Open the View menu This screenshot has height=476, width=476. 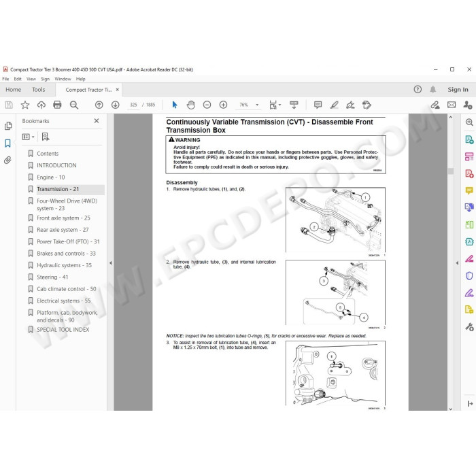(31, 79)
